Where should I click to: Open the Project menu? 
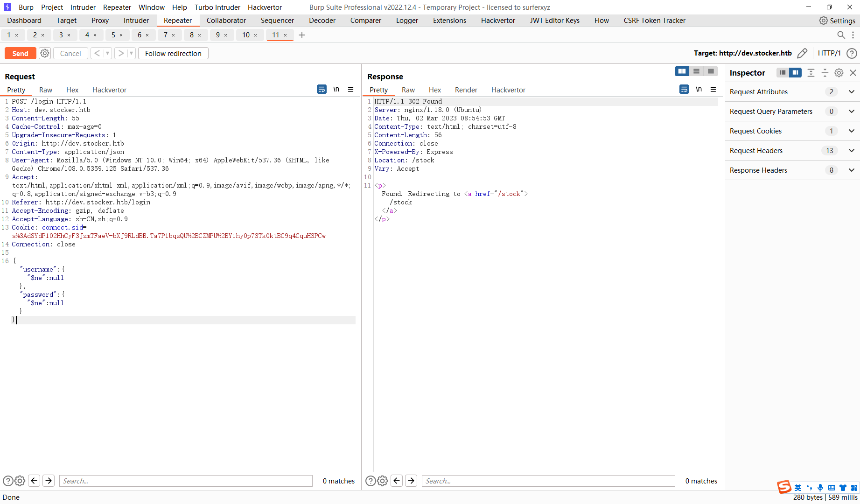click(x=52, y=7)
